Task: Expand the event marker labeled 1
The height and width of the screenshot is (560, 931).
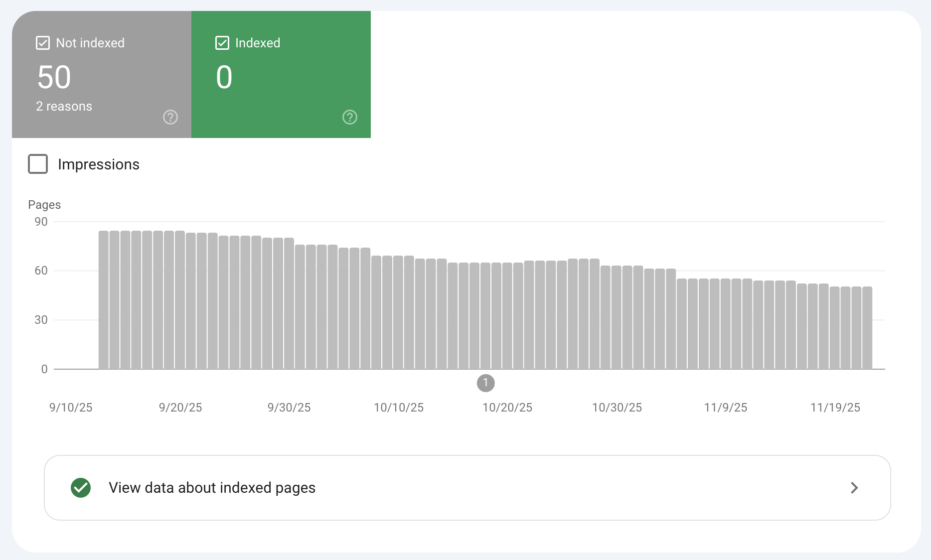Action: coord(485,383)
